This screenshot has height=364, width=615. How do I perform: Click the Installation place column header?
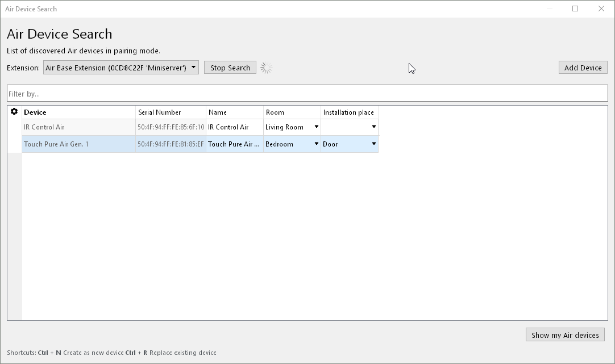[x=349, y=112]
